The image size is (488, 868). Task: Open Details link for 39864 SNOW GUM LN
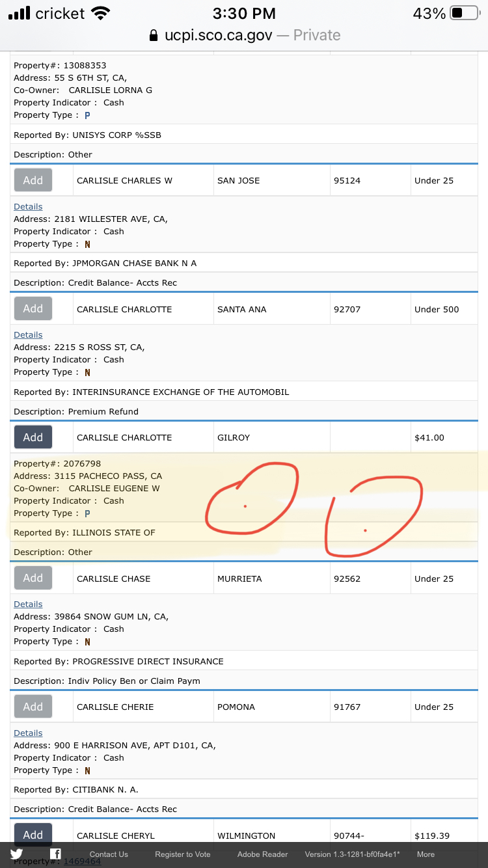pyautogui.click(x=28, y=604)
